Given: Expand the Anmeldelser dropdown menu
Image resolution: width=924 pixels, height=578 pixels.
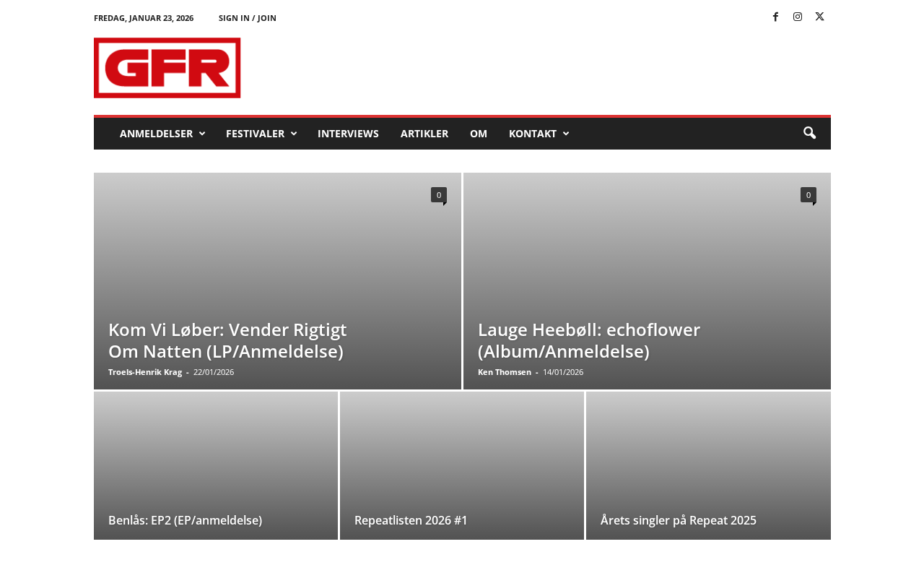Looking at the screenshot, I should pyautogui.click(x=162, y=134).
